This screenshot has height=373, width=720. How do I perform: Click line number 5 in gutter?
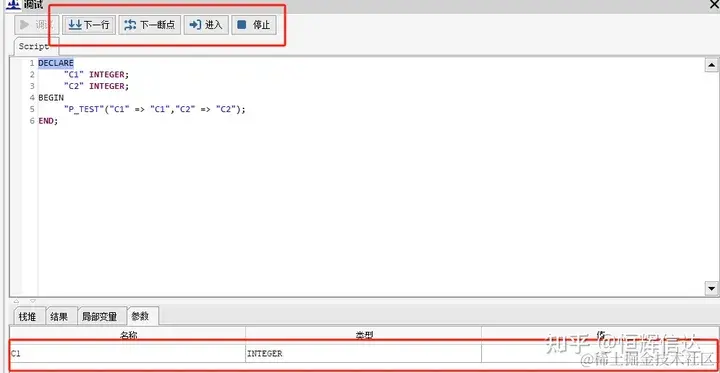point(32,109)
